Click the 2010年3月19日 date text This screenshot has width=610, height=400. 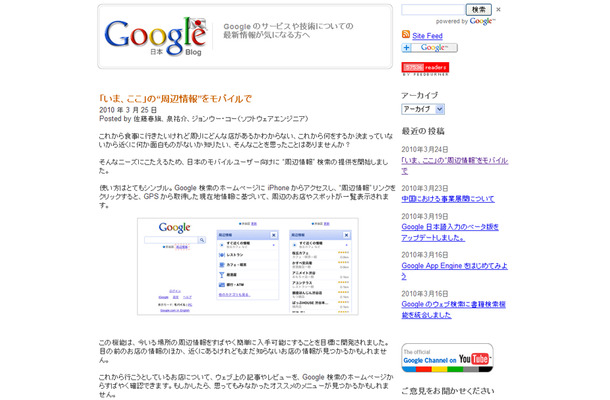425,216
